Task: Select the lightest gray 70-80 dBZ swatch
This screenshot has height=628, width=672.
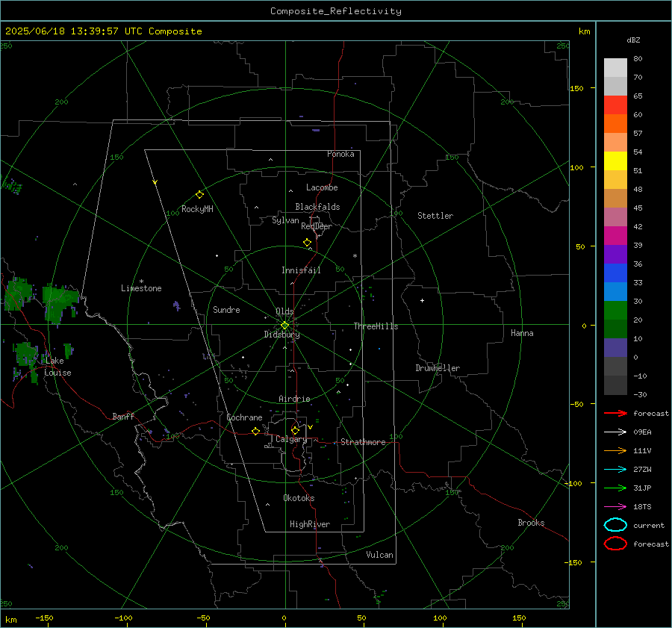Action: (615, 68)
